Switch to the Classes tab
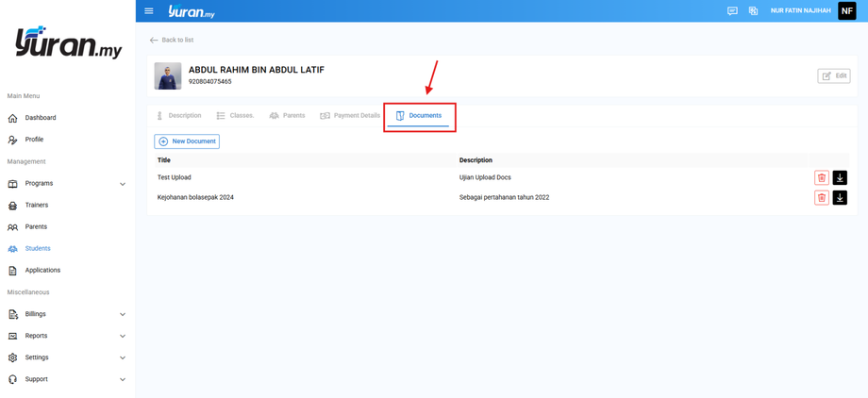868x398 pixels. pyautogui.click(x=235, y=116)
